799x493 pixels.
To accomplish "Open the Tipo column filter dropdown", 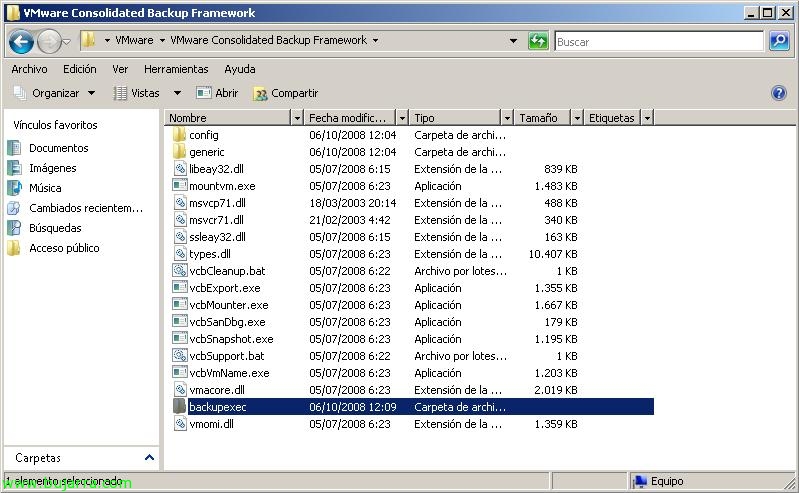I will pos(507,118).
